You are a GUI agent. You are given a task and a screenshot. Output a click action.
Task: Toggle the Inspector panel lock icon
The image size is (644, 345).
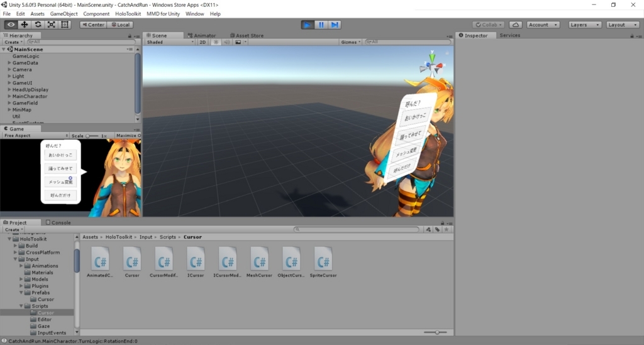click(631, 36)
